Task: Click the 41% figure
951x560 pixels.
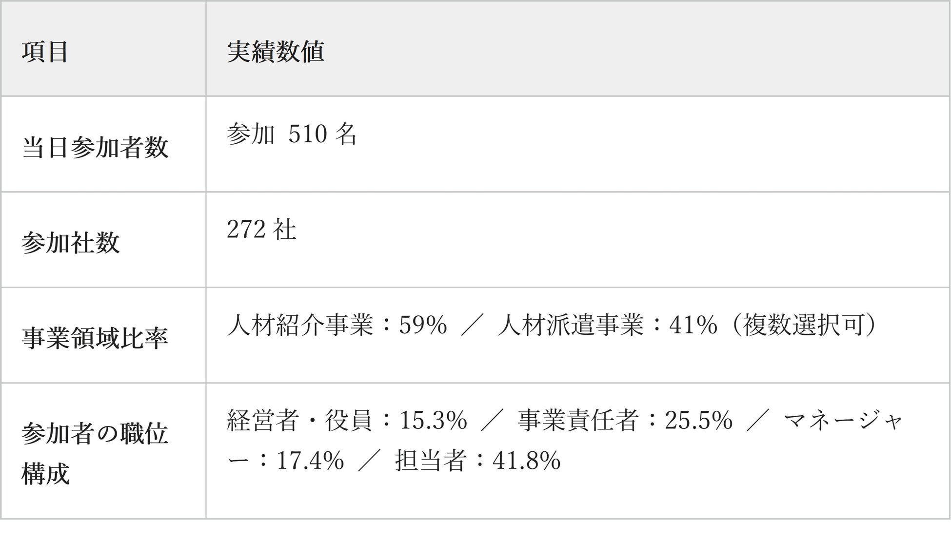Action: 693,325
